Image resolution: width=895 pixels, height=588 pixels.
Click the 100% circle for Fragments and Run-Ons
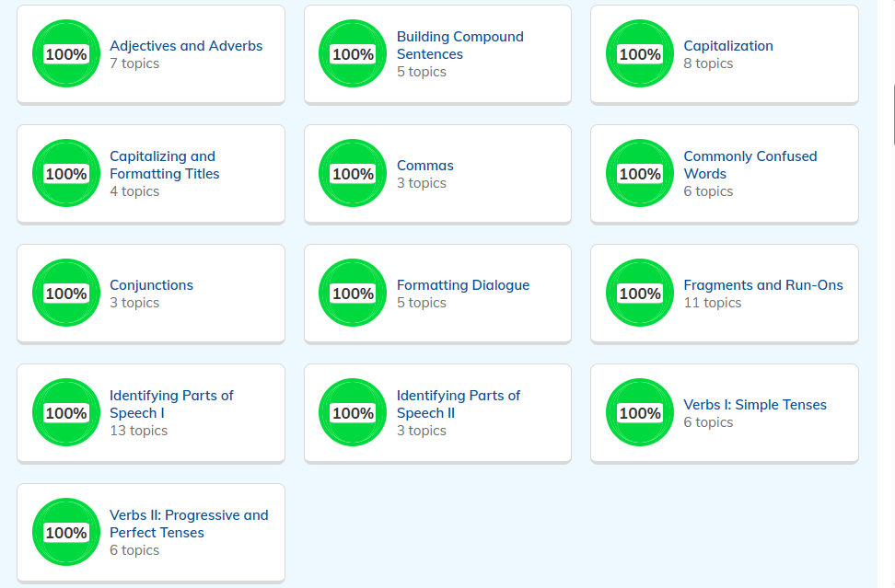pyautogui.click(x=639, y=294)
